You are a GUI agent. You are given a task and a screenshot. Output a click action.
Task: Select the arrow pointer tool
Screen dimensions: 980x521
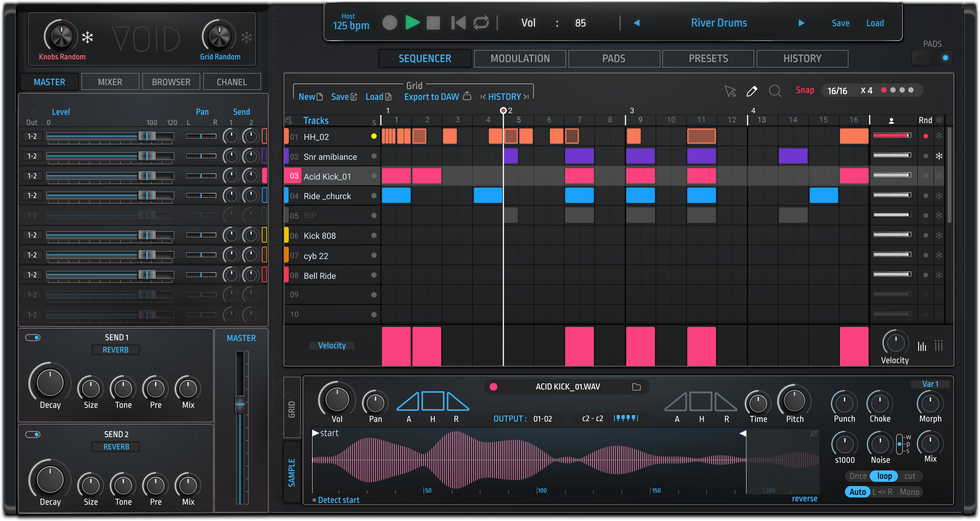click(x=730, y=91)
